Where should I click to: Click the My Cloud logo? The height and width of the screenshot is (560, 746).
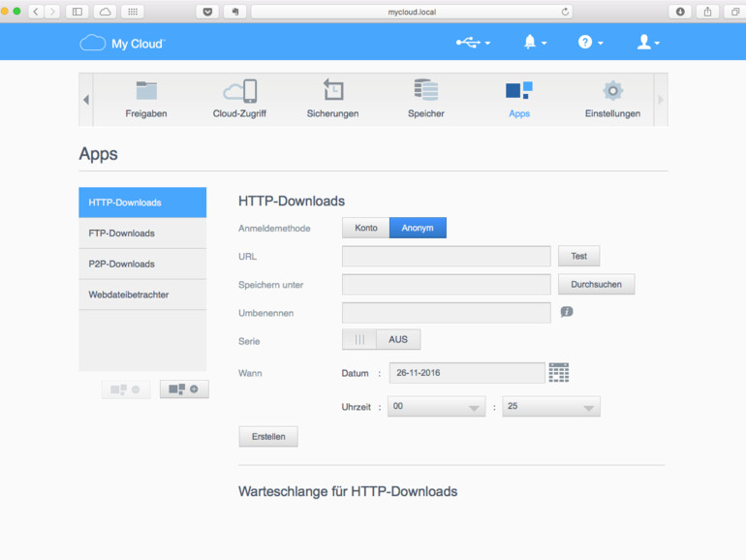coord(122,44)
